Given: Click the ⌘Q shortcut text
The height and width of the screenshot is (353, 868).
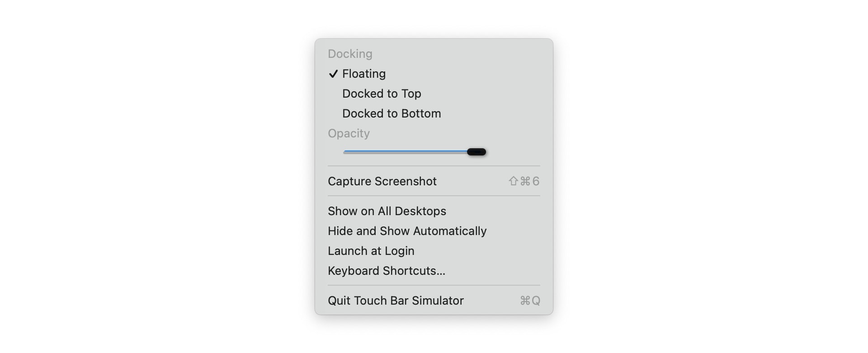Looking at the screenshot, I should [529, 301].
